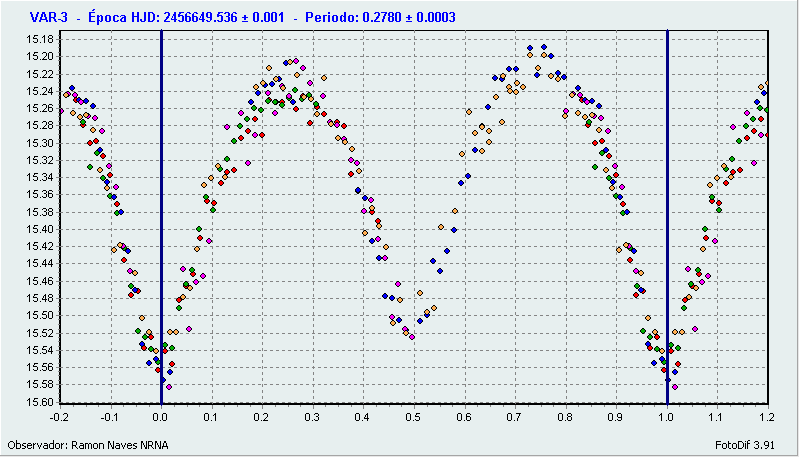Click the 15.58 magnitude axis label

40,385
